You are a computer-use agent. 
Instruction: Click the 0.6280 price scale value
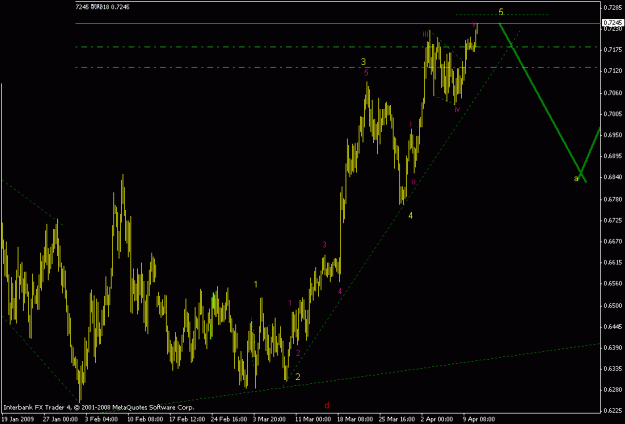613,390
